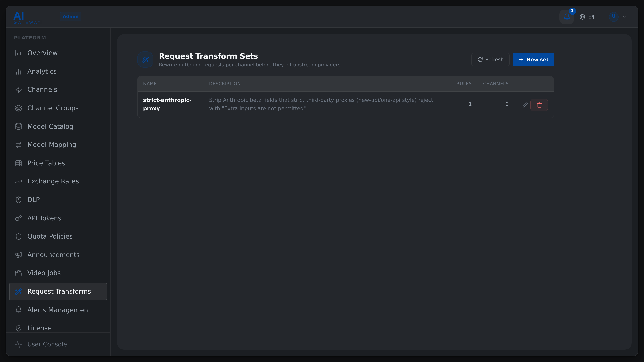Image resolution: width=644 pixels, height=362 pixels.
Task: Click the channels count 0
Action: [507, 104]
